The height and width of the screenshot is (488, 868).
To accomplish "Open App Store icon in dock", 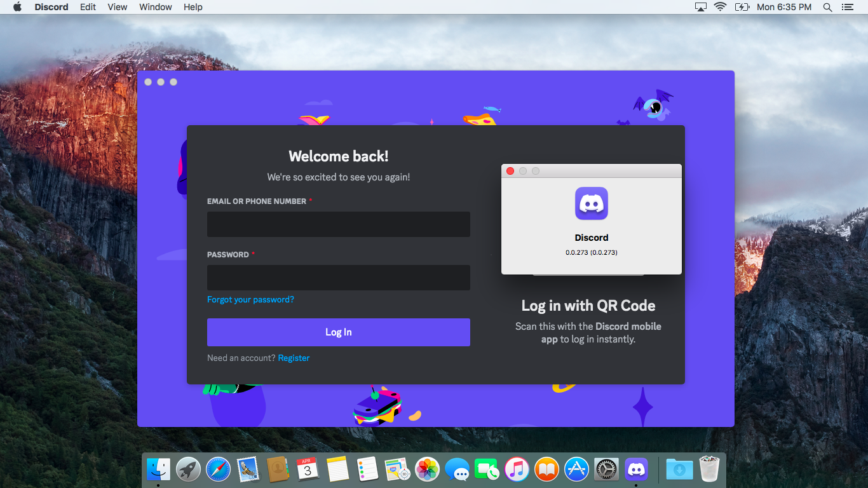I will tap(576, 470).
